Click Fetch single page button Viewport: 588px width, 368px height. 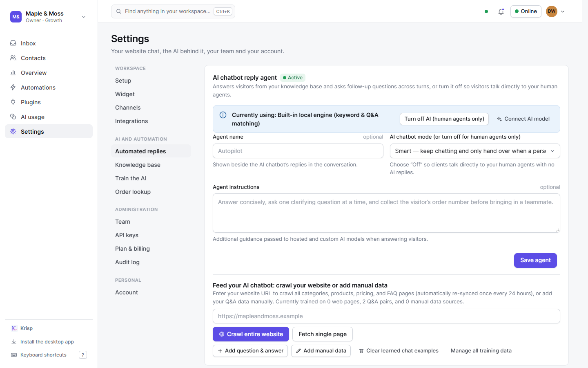coord(323,334)
